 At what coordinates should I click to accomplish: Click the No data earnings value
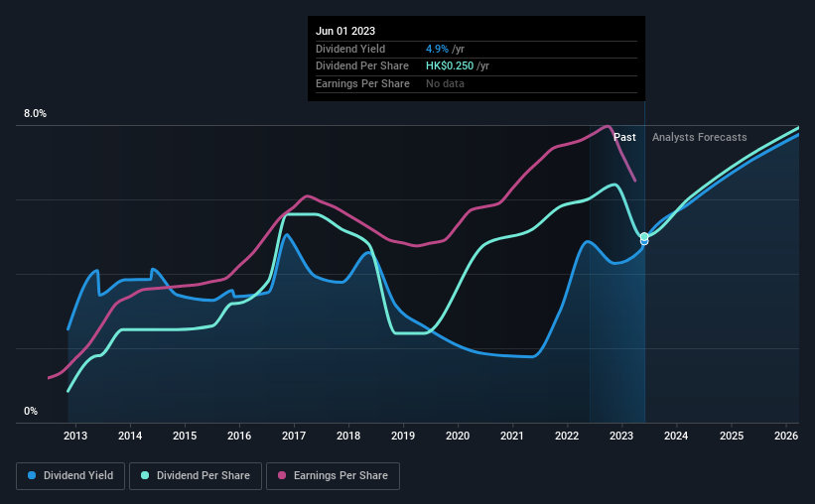pos(445,83)
